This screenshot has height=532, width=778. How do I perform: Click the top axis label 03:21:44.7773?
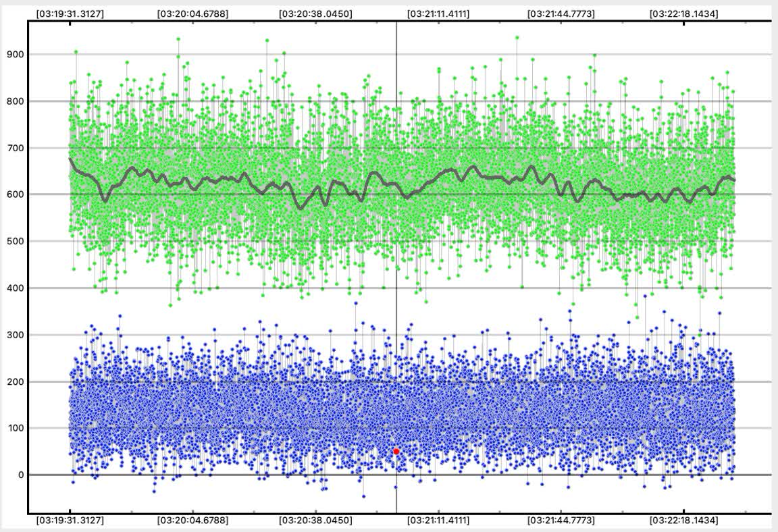(x=561, y=14)
